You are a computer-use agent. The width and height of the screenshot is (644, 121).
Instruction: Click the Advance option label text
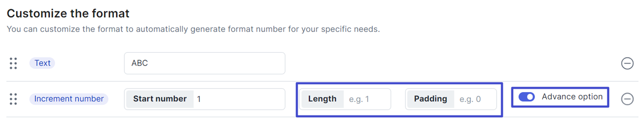[572, 97]
